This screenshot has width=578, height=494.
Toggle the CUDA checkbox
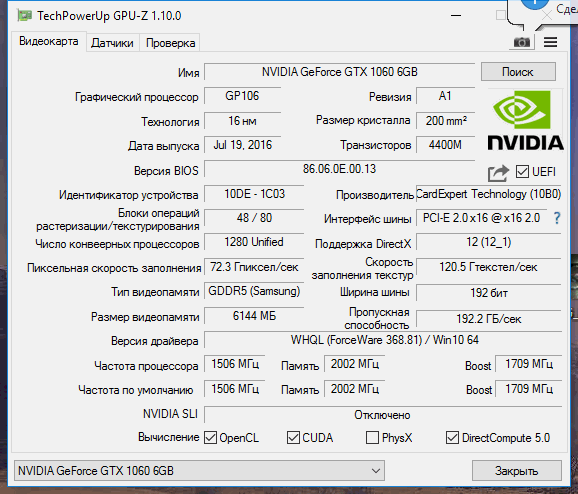(x=293, y=438)
